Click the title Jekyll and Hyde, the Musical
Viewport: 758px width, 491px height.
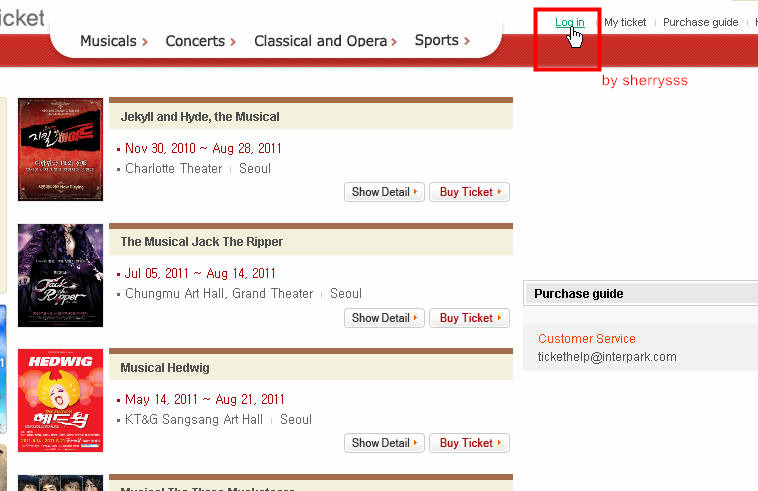[200, 117]
